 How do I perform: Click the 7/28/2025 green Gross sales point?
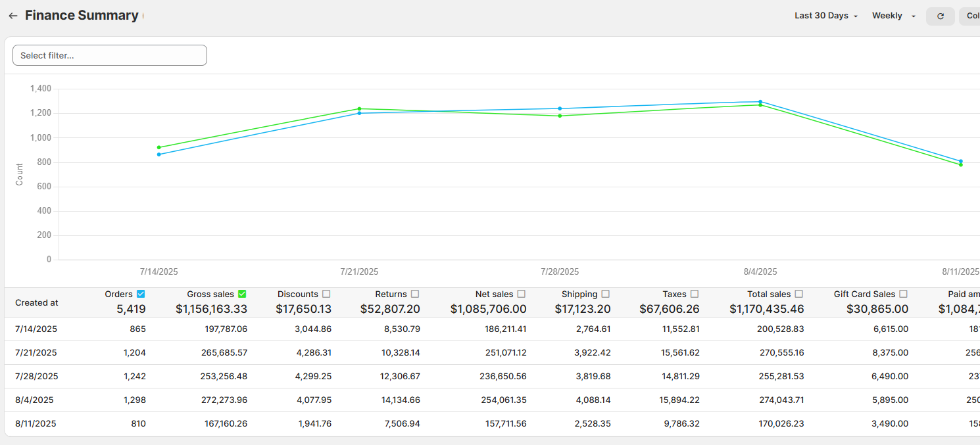click(560, 116)
